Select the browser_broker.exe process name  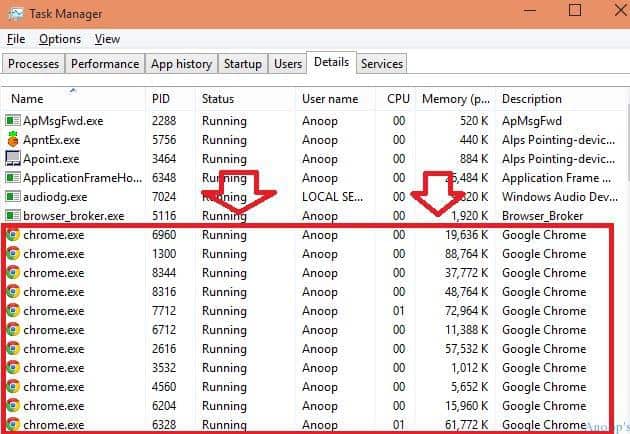coord(74,216)
